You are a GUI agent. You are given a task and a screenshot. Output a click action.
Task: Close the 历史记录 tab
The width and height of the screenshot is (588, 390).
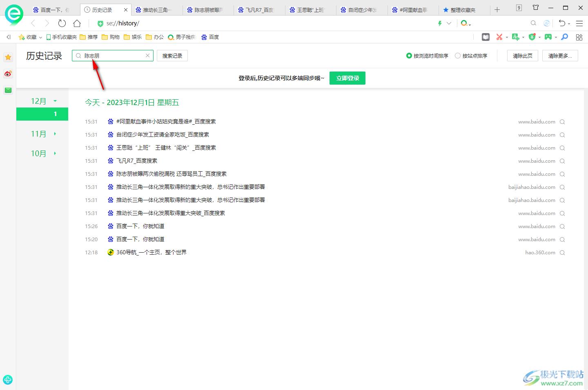point(125,10)
